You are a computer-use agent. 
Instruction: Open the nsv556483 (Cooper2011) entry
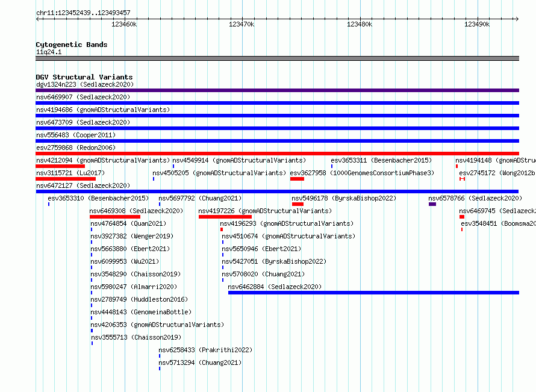tap(76, 135)
